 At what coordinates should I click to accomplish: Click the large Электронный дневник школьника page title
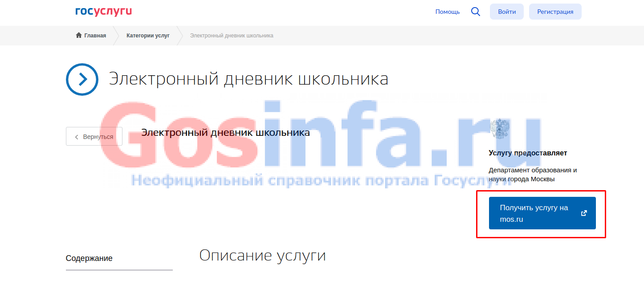(249, 79)
